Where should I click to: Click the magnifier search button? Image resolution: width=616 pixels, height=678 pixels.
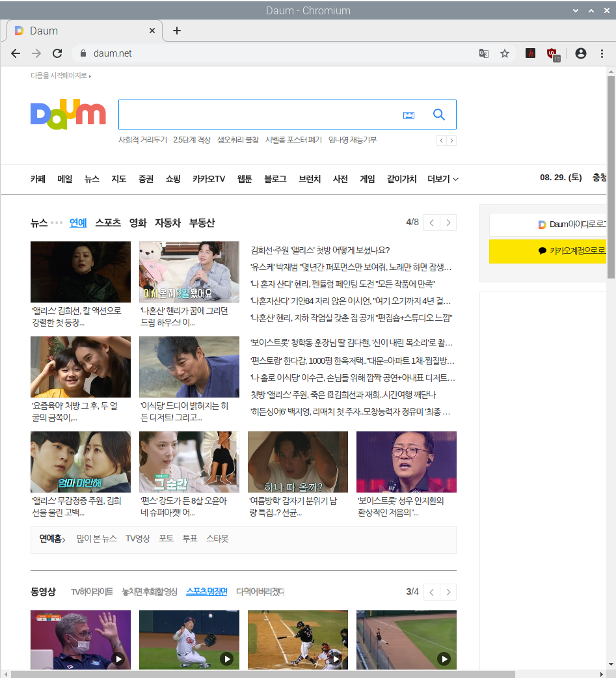coord(439,115)
